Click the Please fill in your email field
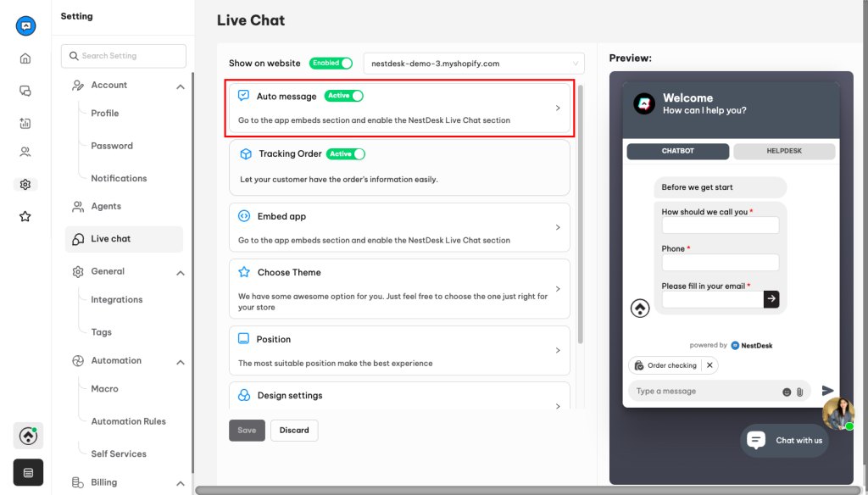 pyautogui.click(x=712, y=299)
